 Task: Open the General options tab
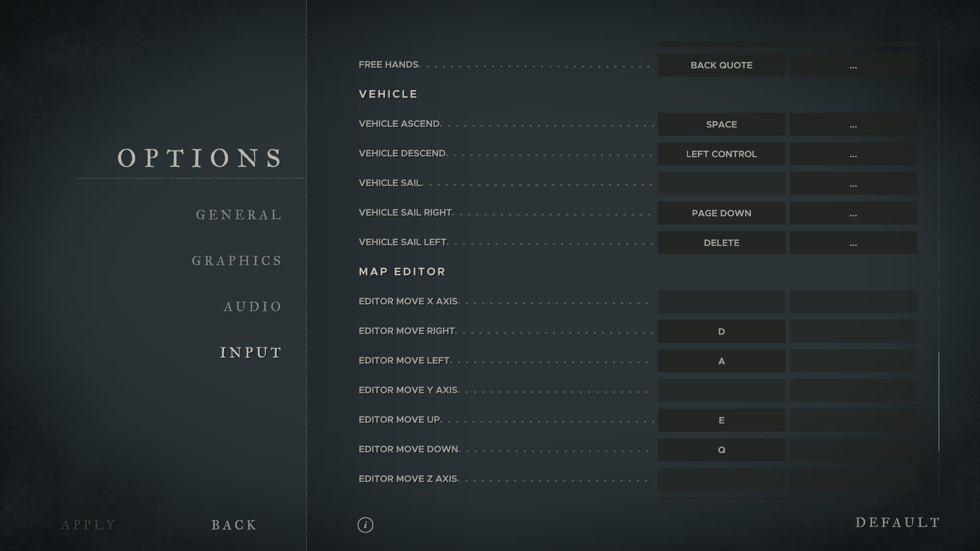(x=239, y=215)
